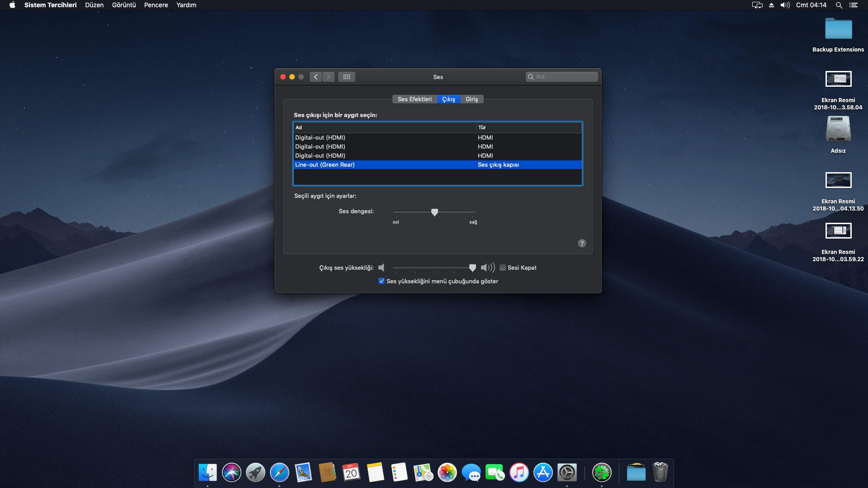This screenshot has width=868, height=488.
Task: Uncheck Ses yüksekliğini menü çubuğunda göster
Action: click(382, 281)
